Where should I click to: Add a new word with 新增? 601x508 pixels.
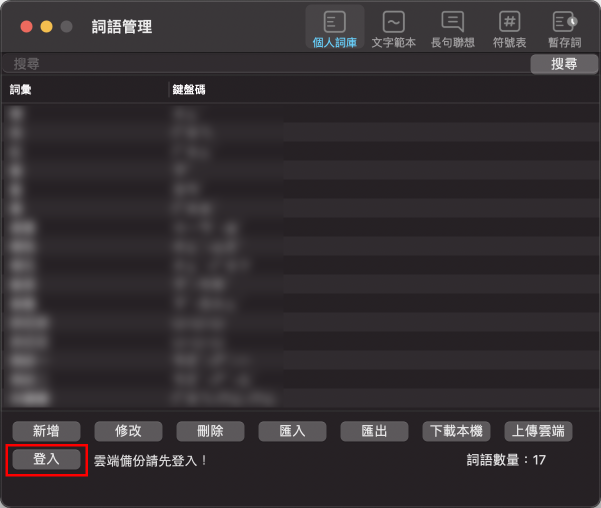tap(46, 431)
